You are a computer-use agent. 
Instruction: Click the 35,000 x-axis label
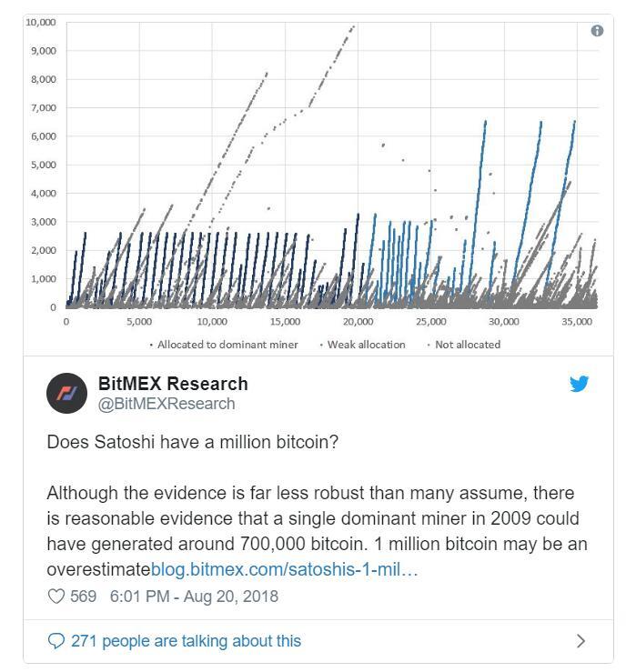[577, 322]
